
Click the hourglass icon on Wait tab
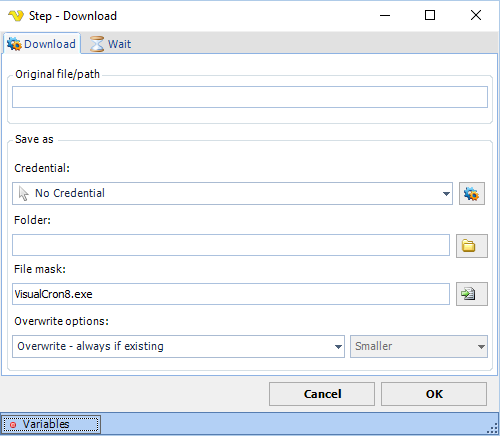pyautogui.click(x=97, y=44)
